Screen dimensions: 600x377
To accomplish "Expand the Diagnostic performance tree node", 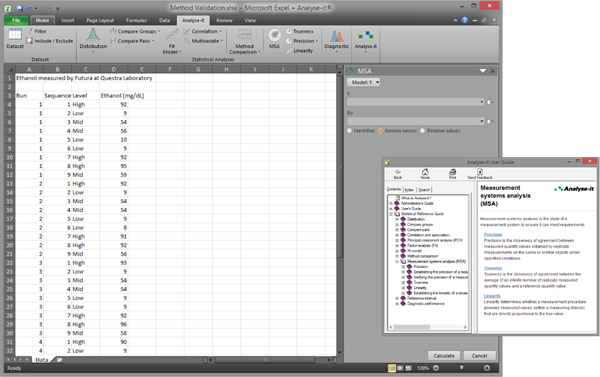I will (x=397, y=304).
